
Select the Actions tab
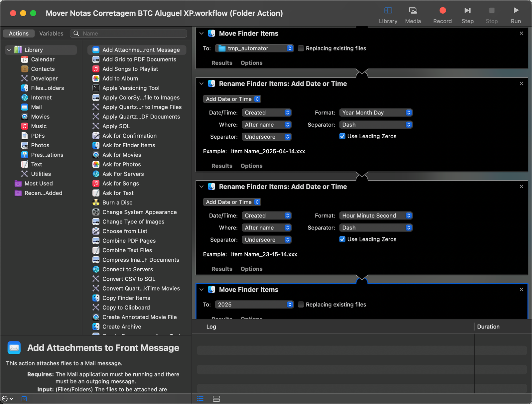tap(19, 34)
